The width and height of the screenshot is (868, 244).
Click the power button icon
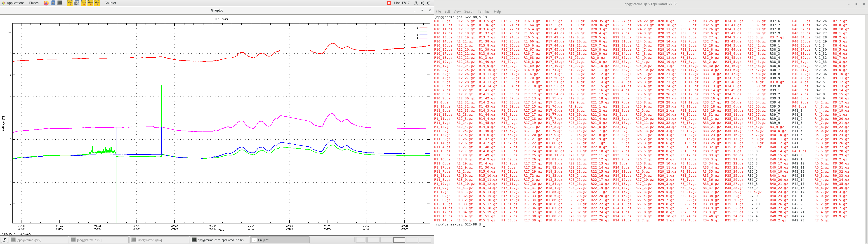tap(429, 3)
